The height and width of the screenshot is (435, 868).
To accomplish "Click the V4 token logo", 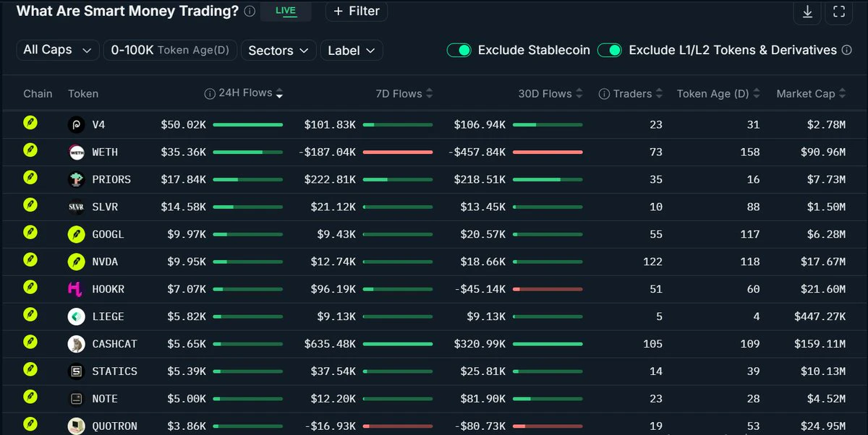I will [x=76, y=125].
